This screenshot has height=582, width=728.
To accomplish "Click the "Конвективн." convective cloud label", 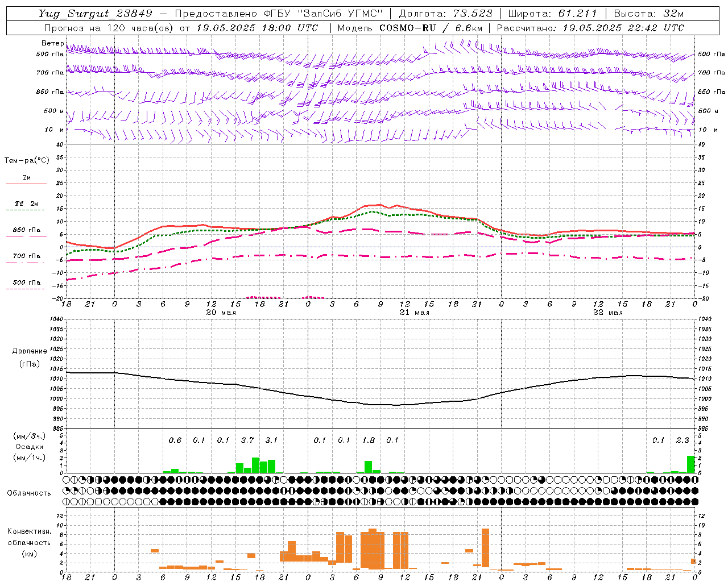I will [29, 531].
